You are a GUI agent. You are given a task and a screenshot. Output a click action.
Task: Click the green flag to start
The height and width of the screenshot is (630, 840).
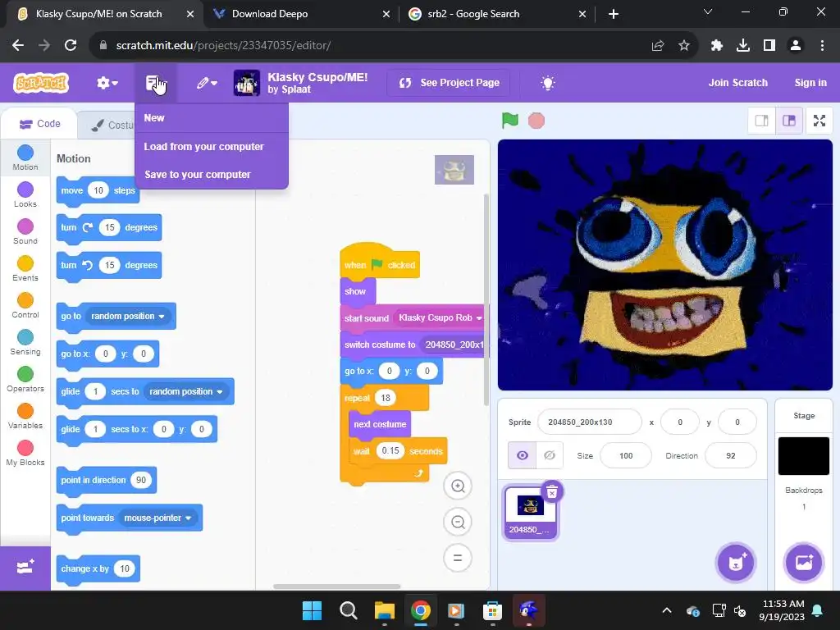509,121
